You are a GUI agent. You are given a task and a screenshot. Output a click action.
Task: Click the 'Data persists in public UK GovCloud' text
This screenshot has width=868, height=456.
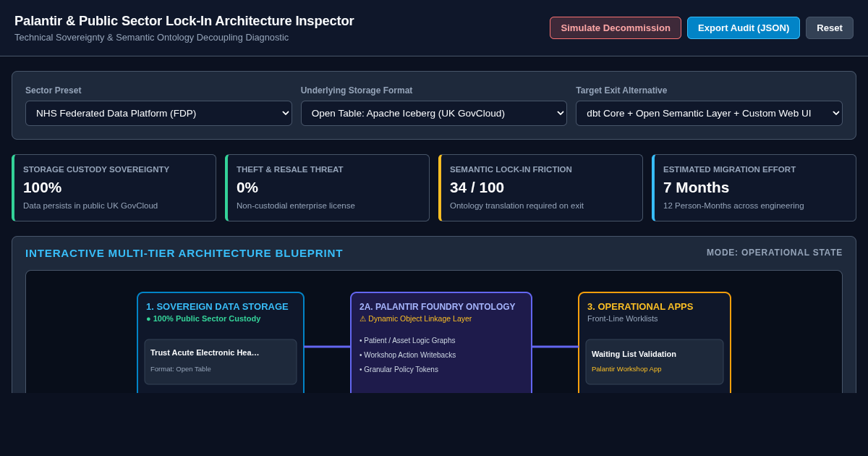click(90, 206)
